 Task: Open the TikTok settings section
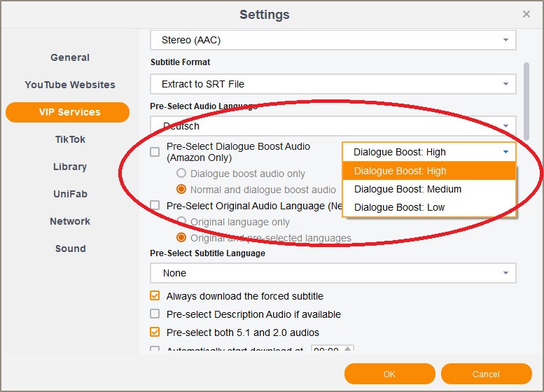coord(70,139)
